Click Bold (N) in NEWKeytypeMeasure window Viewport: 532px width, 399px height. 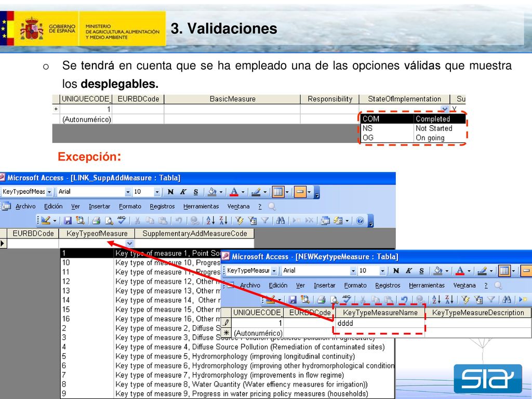point(396,271)
